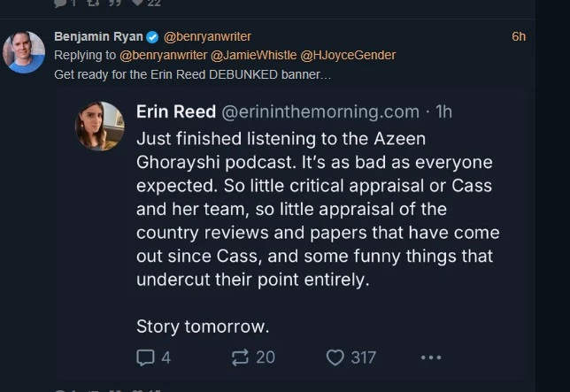Viewport: 570px width, 392px height.
Task: Click Benjamin Ryan's verified badge
Action: [152, 37]
